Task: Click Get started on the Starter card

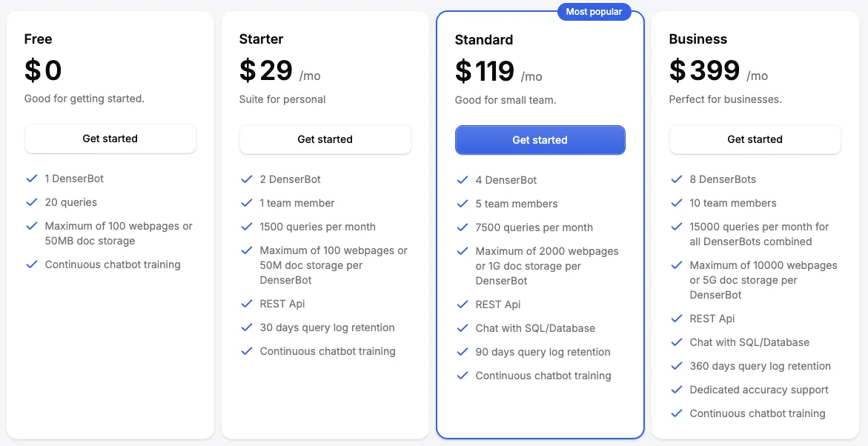Action: click(x=325, y=139)
